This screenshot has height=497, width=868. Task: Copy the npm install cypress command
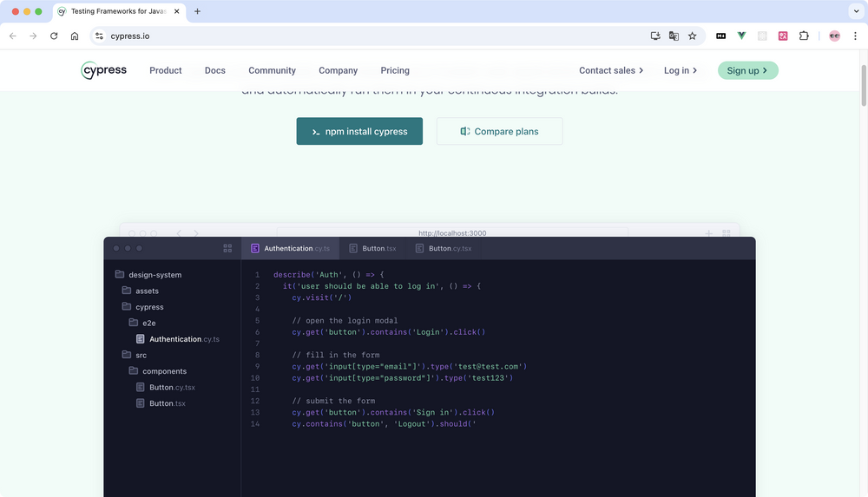tap(359, 131)
